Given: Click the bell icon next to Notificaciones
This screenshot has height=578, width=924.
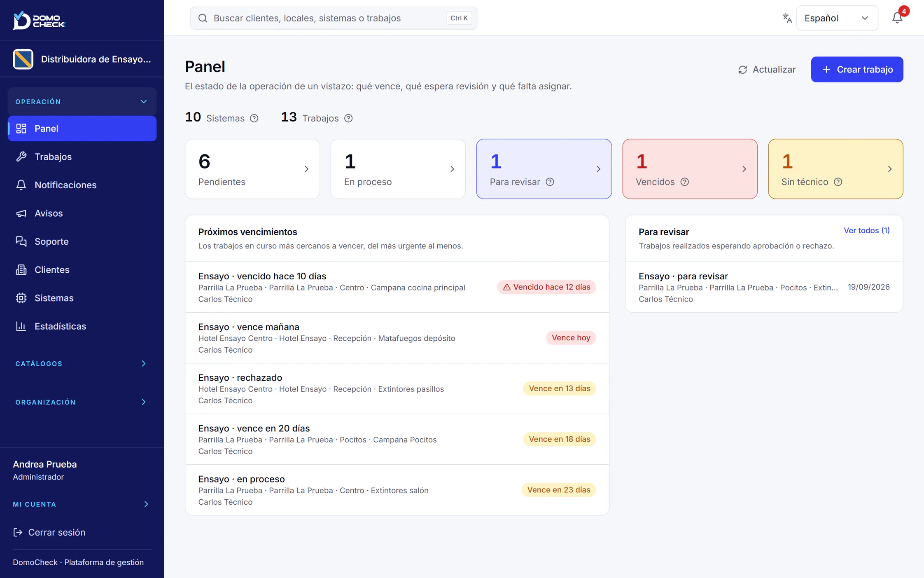Looking at the screenshot, I should pos(21,185).
